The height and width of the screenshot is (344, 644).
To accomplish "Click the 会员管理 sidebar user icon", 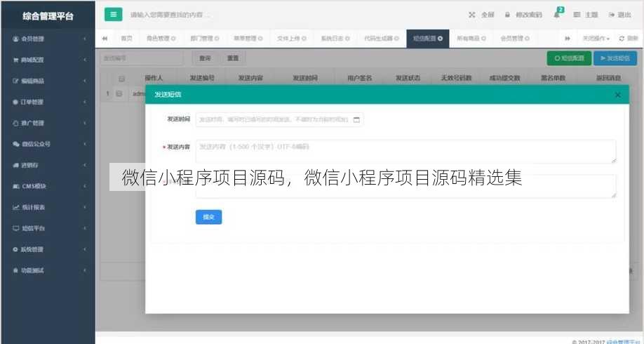I will 15,39.
